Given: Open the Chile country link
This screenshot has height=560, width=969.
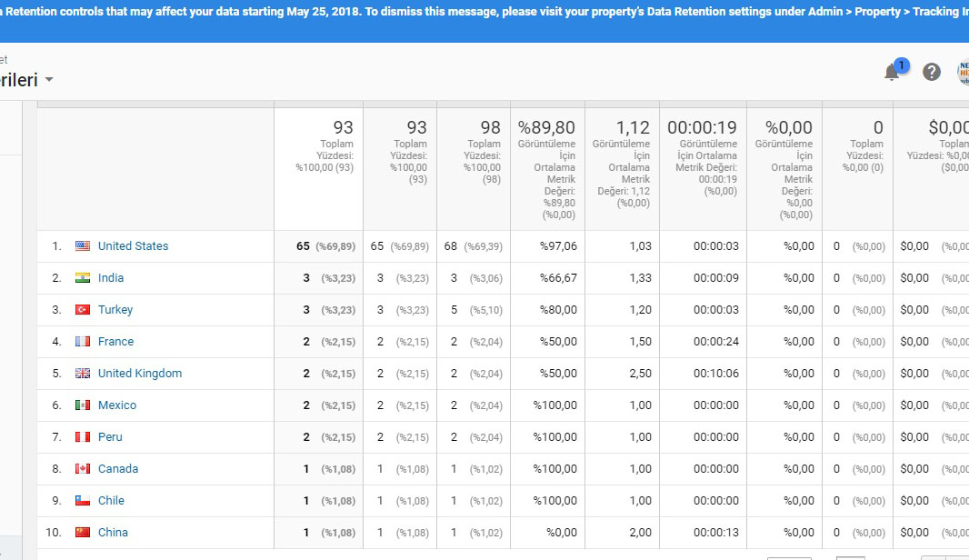Looking at the screenshot, I should coord(111,501).
